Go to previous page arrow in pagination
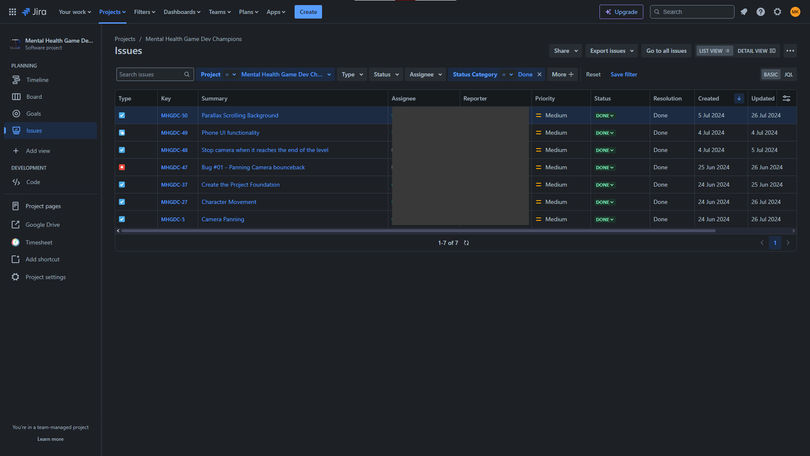810x456 pixels. pos(762,243)
